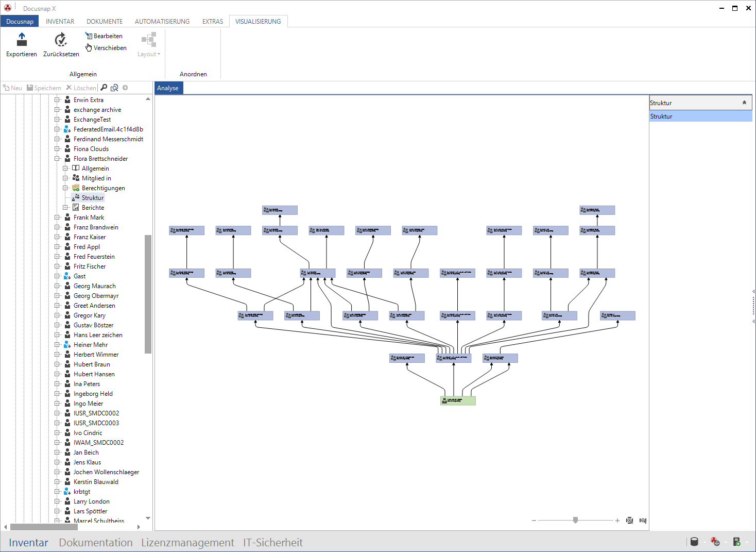Select Jochen Wollenschlaeger in the tree

[x=106, y=472]
